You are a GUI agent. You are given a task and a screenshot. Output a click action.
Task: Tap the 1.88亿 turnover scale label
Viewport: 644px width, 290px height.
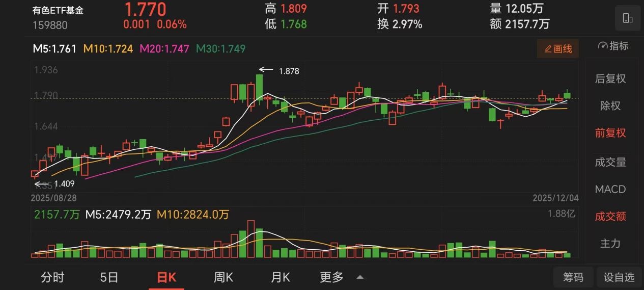[561, 214]
